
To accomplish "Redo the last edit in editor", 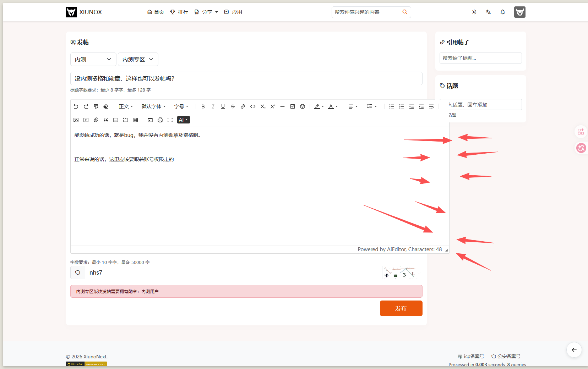I will click(x=86, y=106).
